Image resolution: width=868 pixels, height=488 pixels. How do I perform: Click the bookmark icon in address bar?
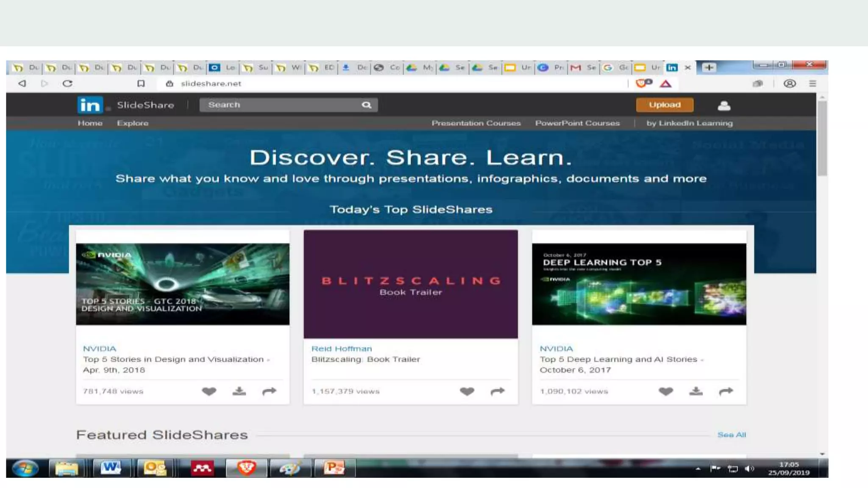[141, 83]
